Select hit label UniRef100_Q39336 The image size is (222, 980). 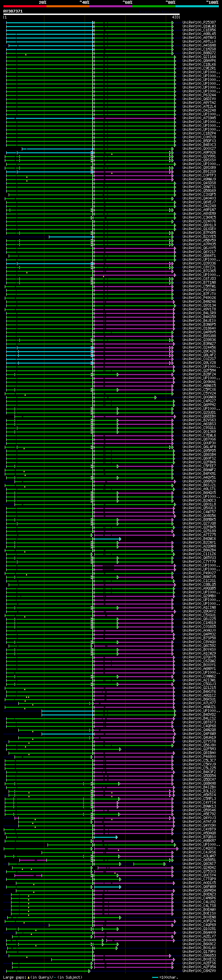pyautogui.click(x=199, y=263)
